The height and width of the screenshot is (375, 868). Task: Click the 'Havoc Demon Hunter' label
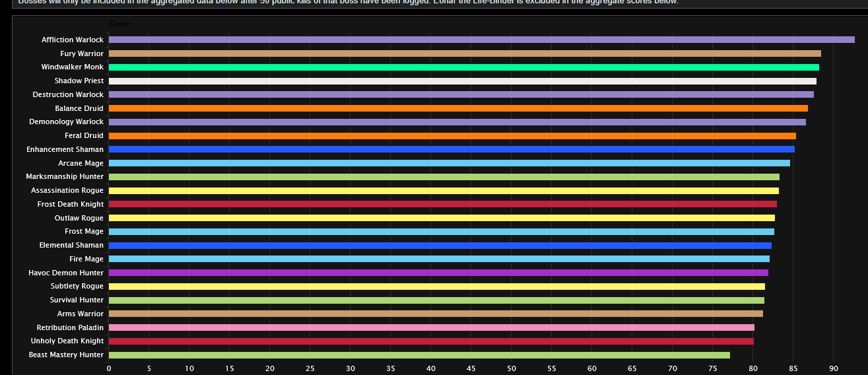66,273
